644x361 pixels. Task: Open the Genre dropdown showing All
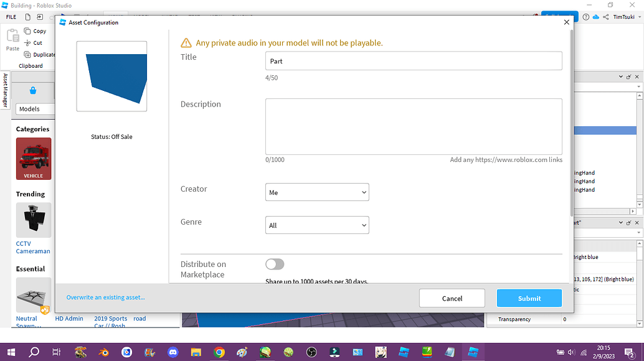pos(317,225)
